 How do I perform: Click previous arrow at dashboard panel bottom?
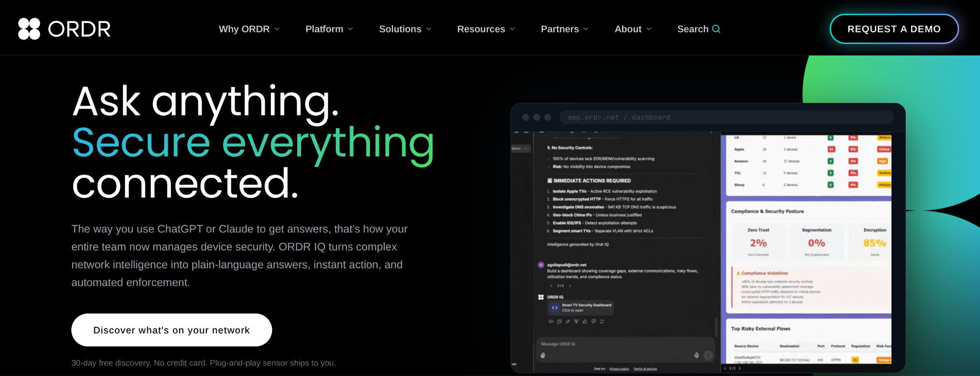[725, 369]
